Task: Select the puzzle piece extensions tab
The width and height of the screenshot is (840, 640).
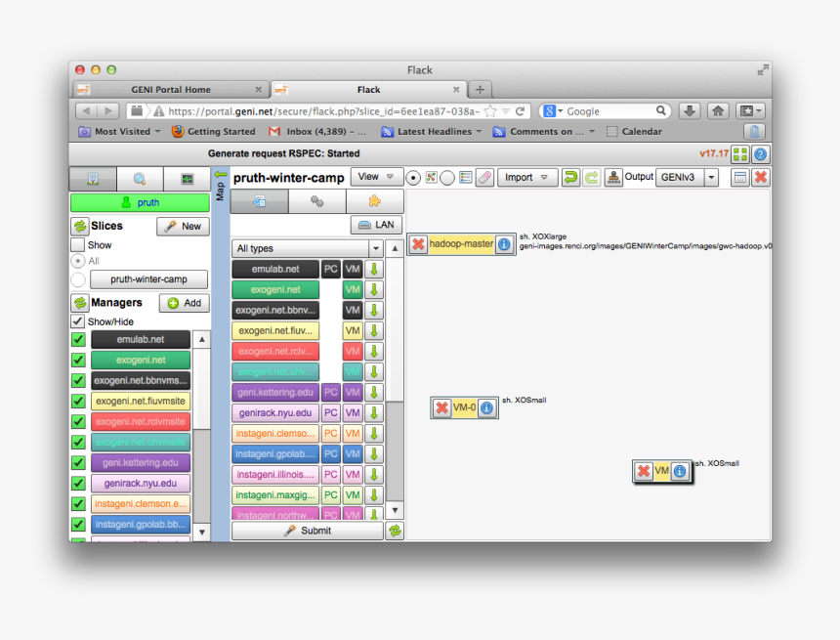Action: pyautogui.click(x=374, y=201)
